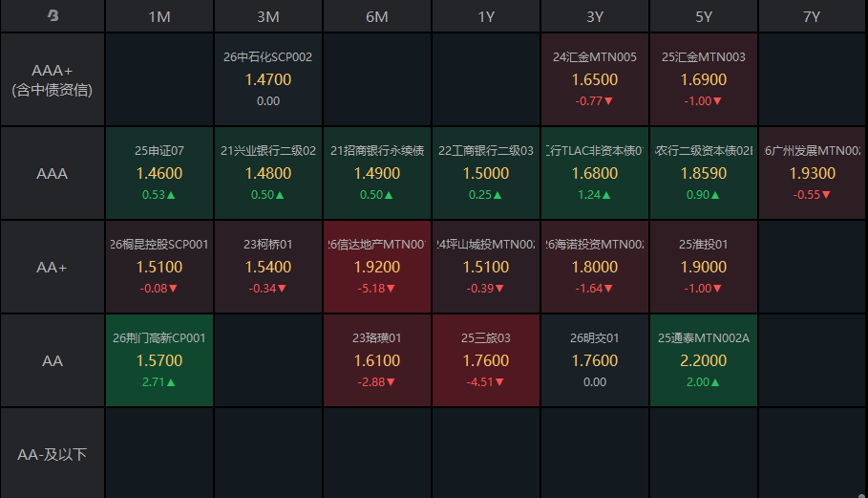This screenshot has width=868, height=498.
Task: Click the 26桐昆控股SCP001 bond cell
Action: point(159,267)
